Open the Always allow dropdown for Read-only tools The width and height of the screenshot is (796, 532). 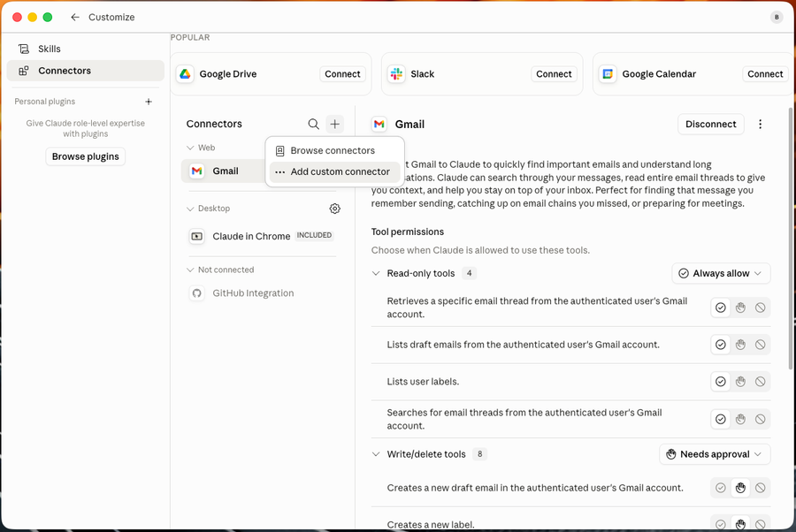tap(721, 273)
